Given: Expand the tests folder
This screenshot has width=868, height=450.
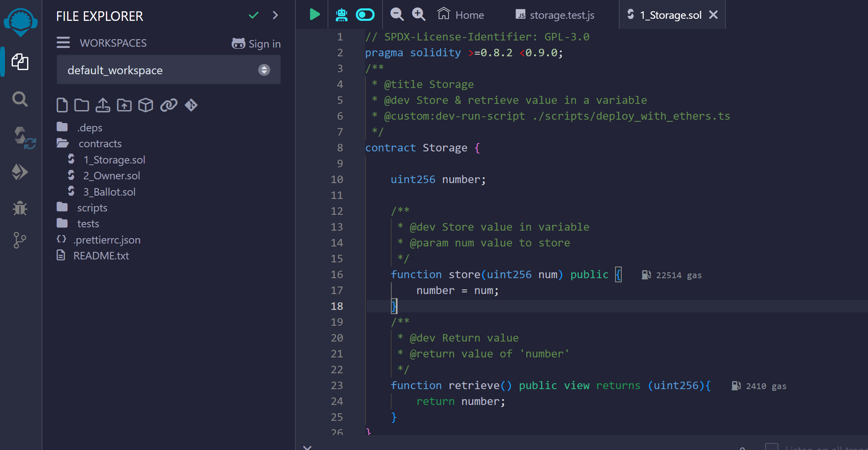Looking at the screenshot, I should coord(78,224).
